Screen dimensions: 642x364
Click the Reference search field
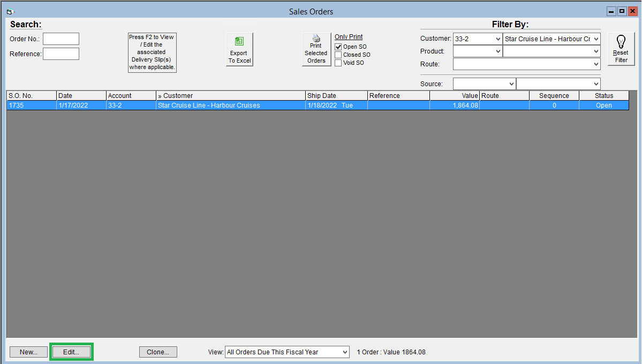(x=61, y=54)
